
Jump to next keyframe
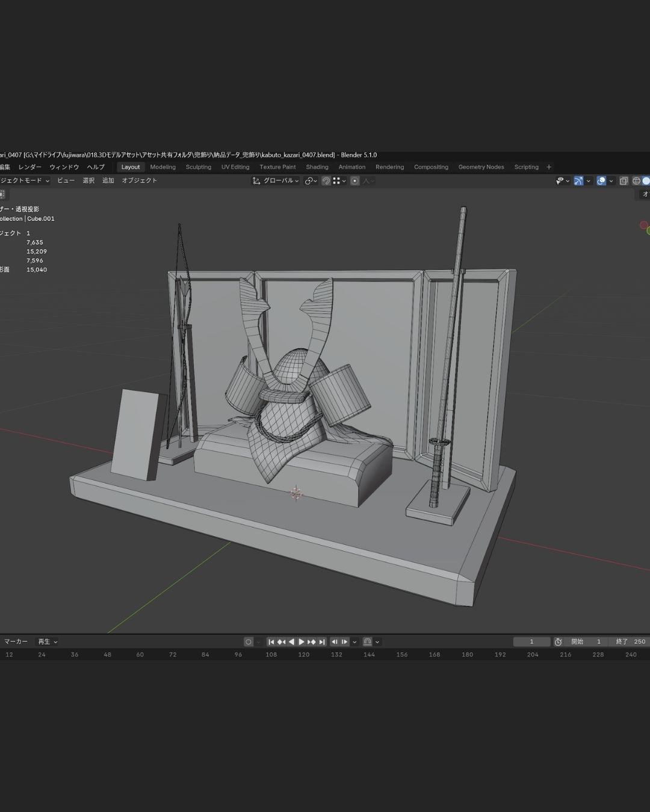click(x=312, y=642)
